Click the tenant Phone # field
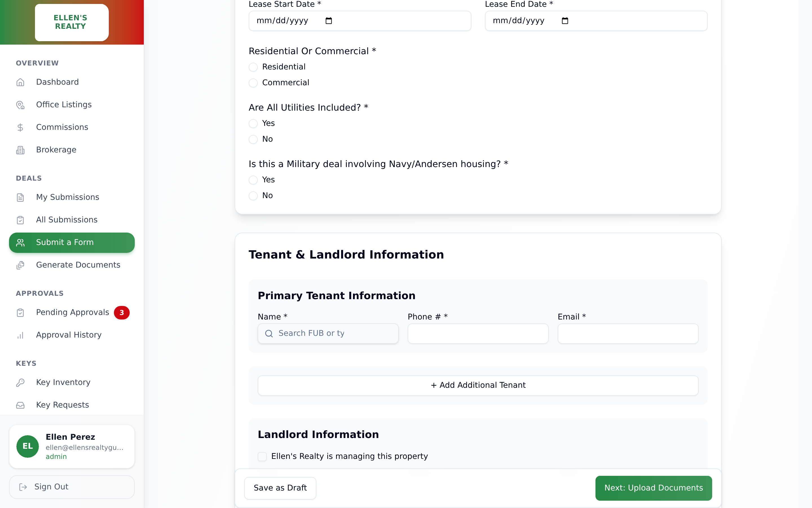 pos(478,333)
